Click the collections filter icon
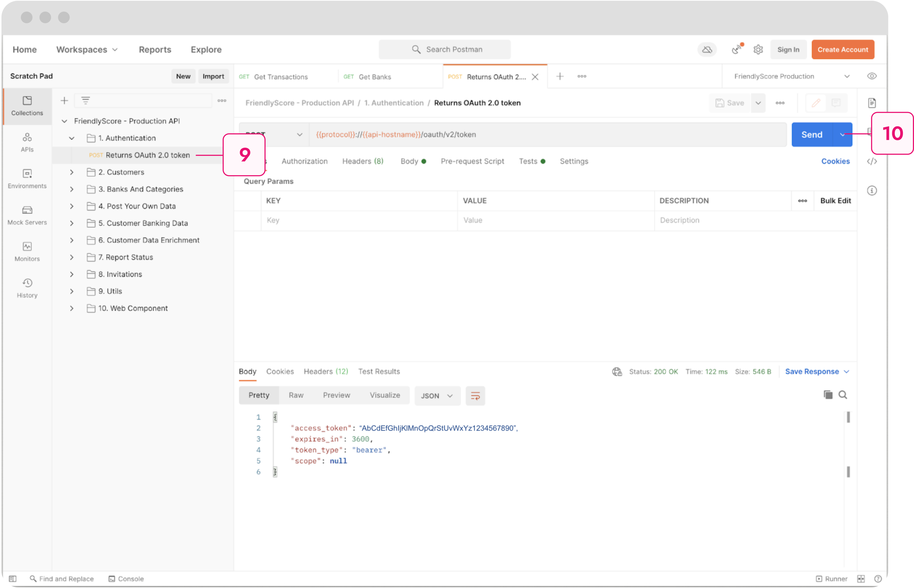The width and height of the screenshot is (914, 588). [x=86, y=100]
